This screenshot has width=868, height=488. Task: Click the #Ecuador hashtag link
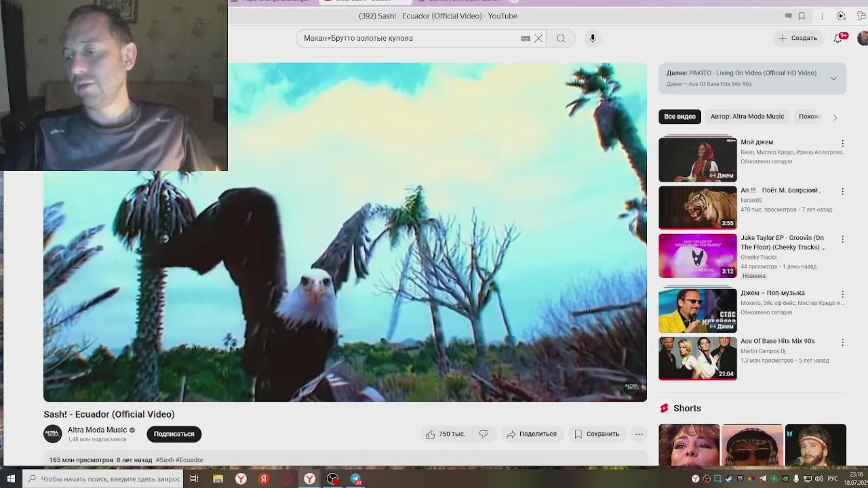coord(189,460)
